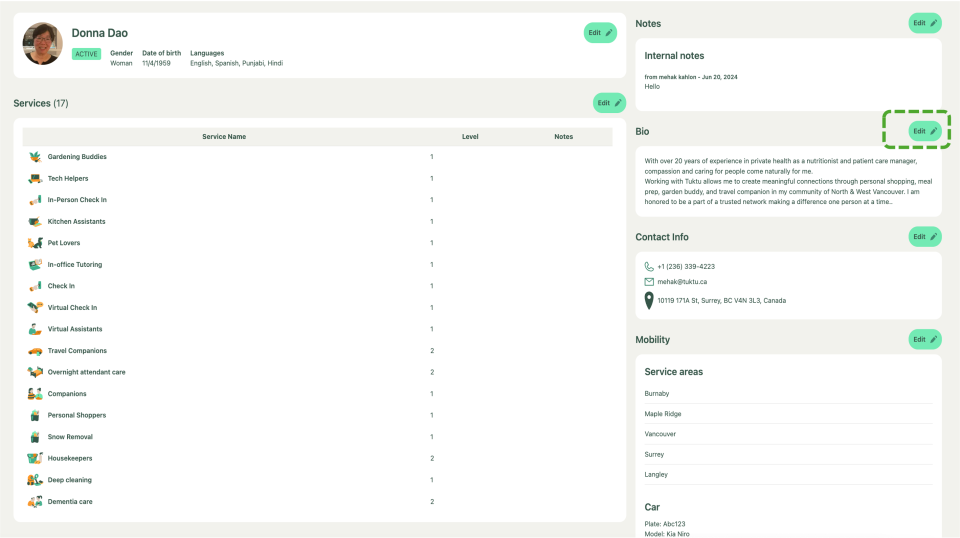Edit the Bio section
The height and width of the screenshot is (538, 960).
pos(924,131)
